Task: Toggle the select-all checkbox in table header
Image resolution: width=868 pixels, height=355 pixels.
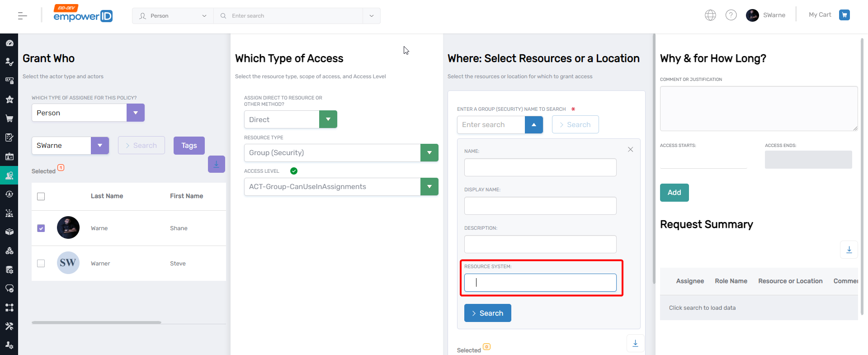Action: pos(41,196)
